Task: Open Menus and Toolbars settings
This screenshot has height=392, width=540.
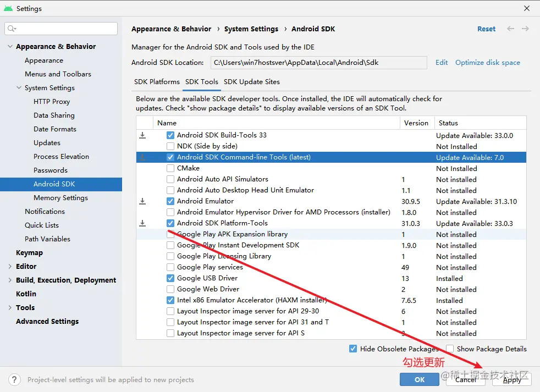Action: pos(58,74)
